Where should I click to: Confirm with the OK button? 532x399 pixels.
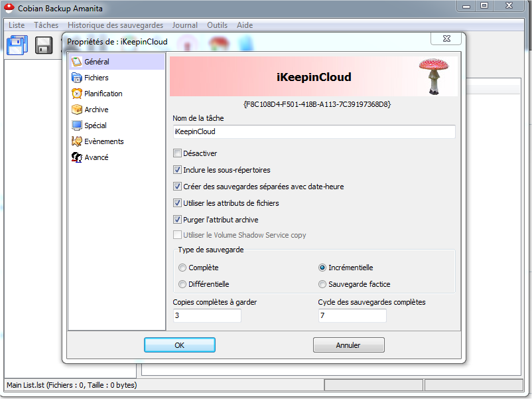click(x=180, y=345)
